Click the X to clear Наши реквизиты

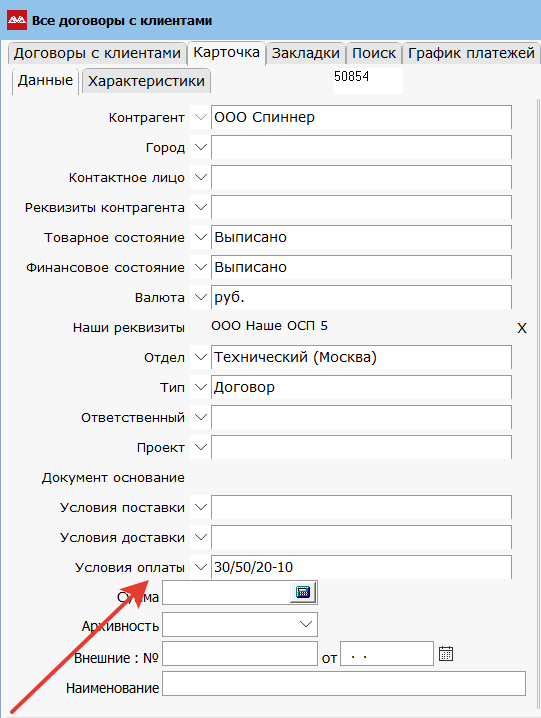point(522,328)
